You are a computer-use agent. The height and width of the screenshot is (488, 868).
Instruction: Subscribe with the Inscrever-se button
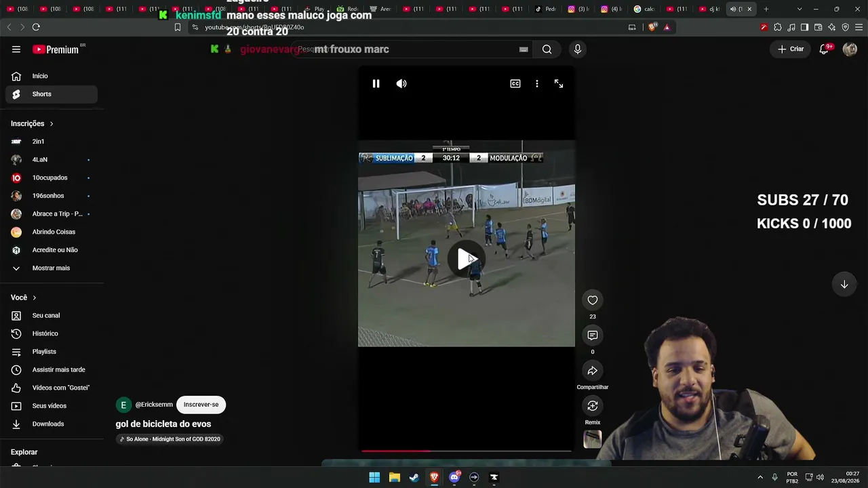tap(201, 405)
